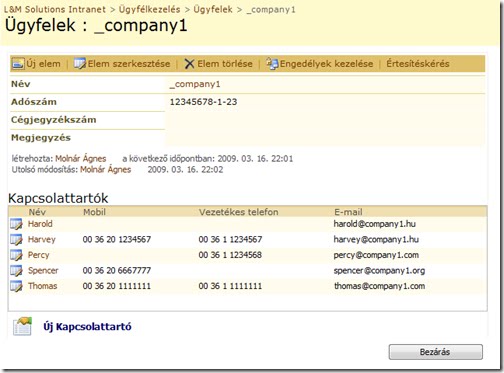Sort contacts by E-mail column header
Screen dimensions: 504x373
click(348, 212)
